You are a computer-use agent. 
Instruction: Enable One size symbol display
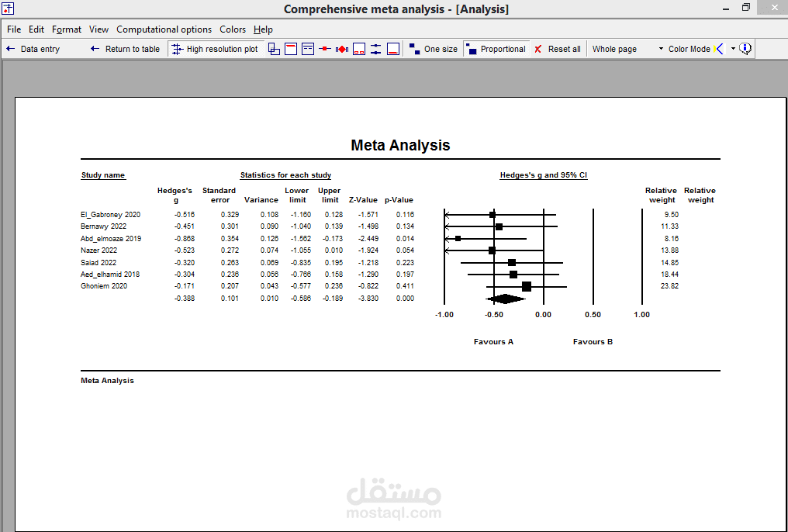pos(432,48)
